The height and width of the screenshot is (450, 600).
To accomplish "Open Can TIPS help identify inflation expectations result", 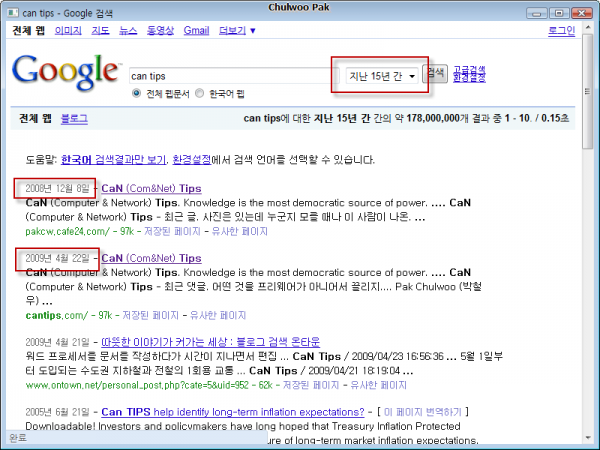I will tap(233, 412).
